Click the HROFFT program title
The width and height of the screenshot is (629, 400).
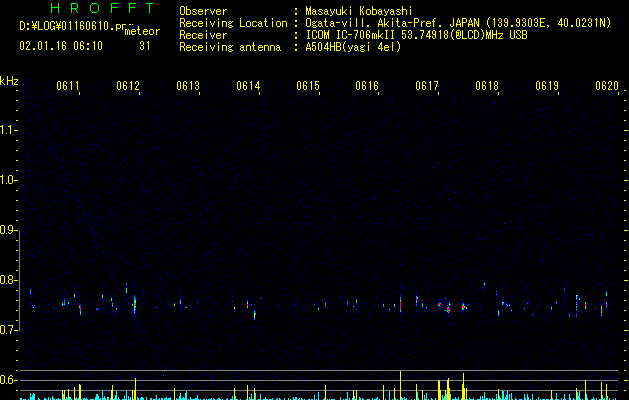click(103, 8)
